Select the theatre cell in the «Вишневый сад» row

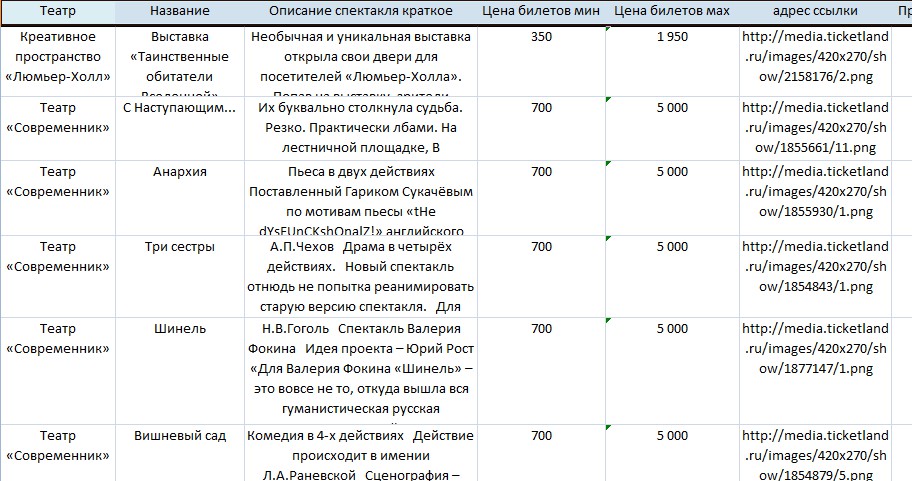[58, 453]
